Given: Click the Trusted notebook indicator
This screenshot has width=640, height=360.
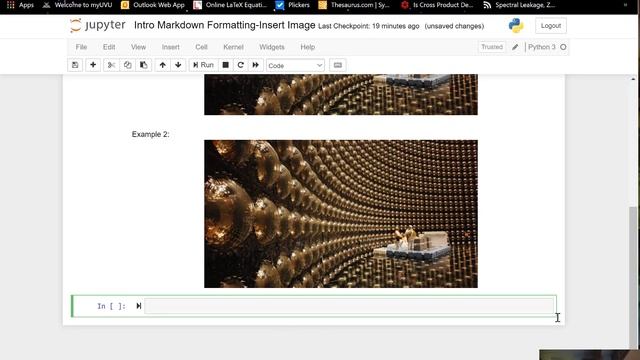Looking at the screenshot, I should point(492,47).
